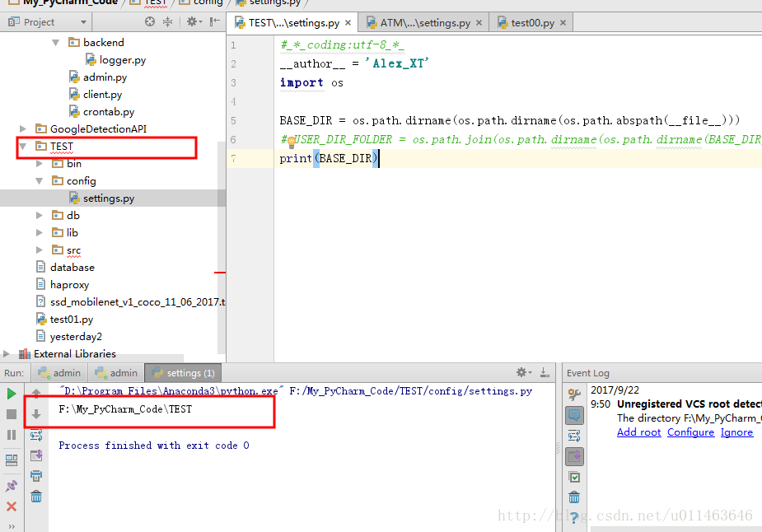This screenshot has width=762, height=532.
Task: Close the test00.py tab
Action: 563,23
